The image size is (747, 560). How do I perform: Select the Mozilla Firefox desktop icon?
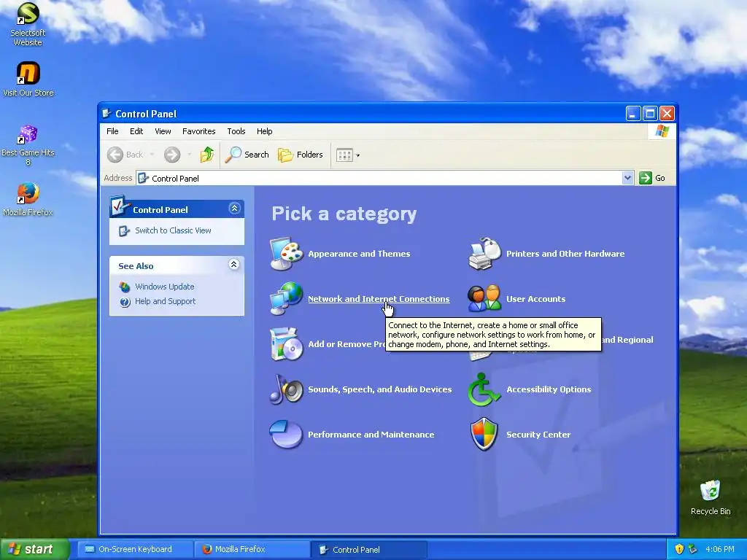tap(28, 199)
